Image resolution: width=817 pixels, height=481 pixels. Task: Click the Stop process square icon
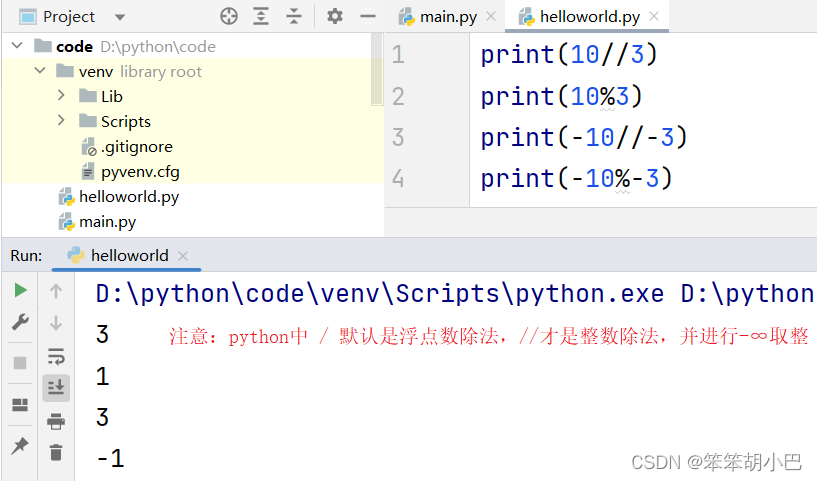pos(20,363)
